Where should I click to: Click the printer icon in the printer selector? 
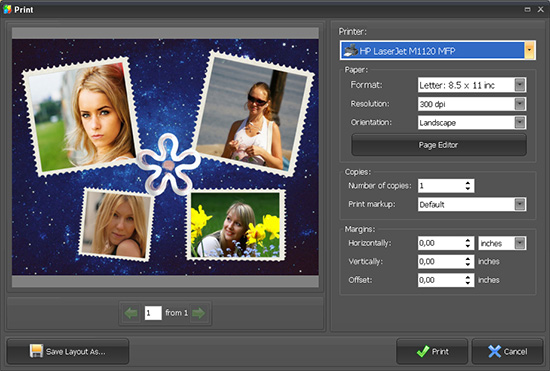coord(350,50)
